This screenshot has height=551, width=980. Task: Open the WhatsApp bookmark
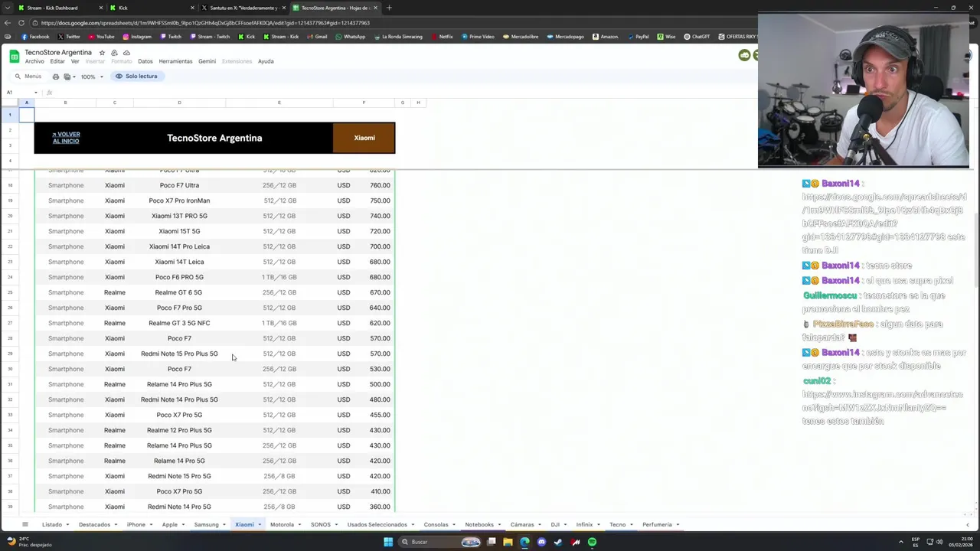tap(349, 37)
